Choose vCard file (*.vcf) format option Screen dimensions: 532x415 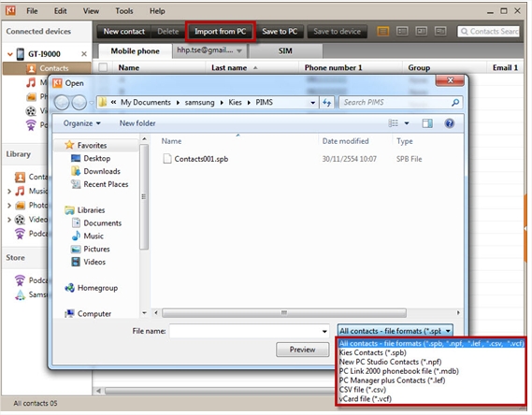pos(365,399)
